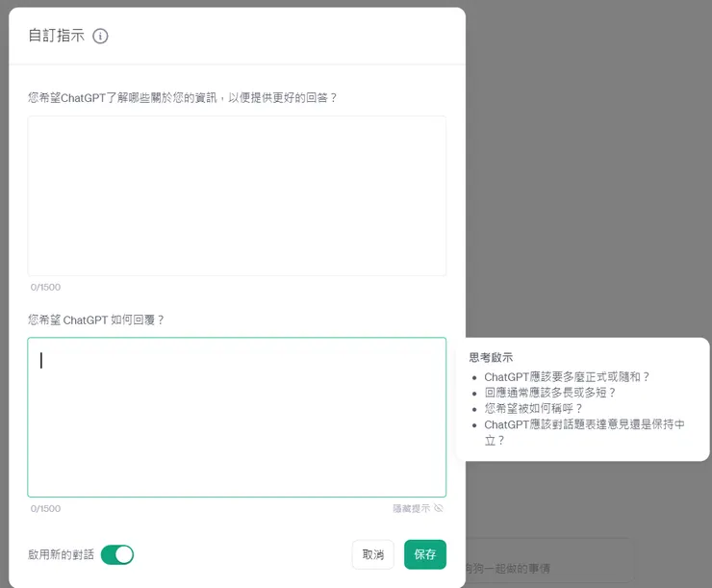Image resolution: width=712 pixels, height=588 pixels.
Task: Click tip about 表達意見還是保持中立
Action: pos(584,432)
